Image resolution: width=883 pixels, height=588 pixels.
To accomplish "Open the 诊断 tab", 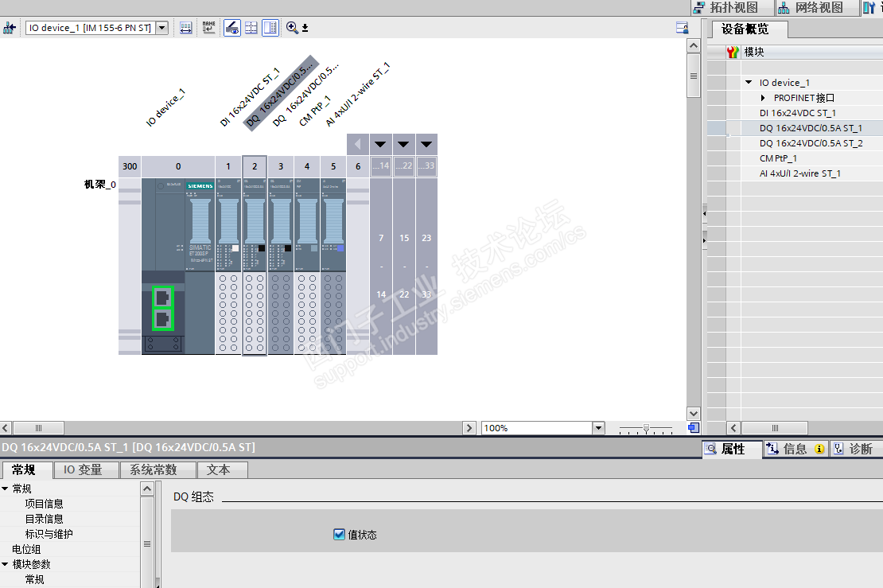I will (853, 449).
